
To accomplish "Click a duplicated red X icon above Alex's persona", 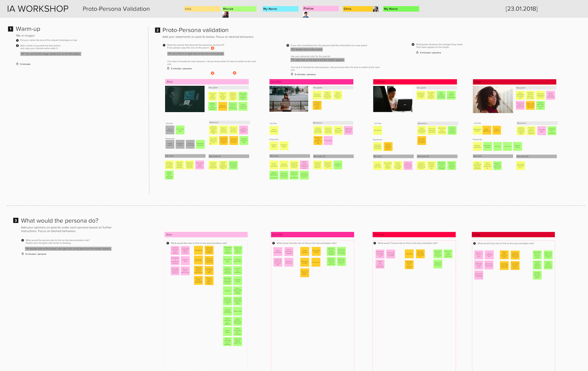I will (x=212, y=73).
